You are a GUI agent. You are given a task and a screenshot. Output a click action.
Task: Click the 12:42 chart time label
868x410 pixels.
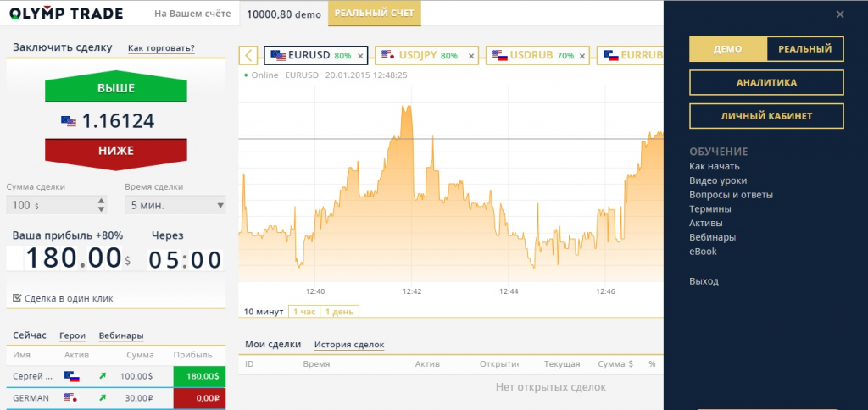pyautogui.click(x=410, y=291)
